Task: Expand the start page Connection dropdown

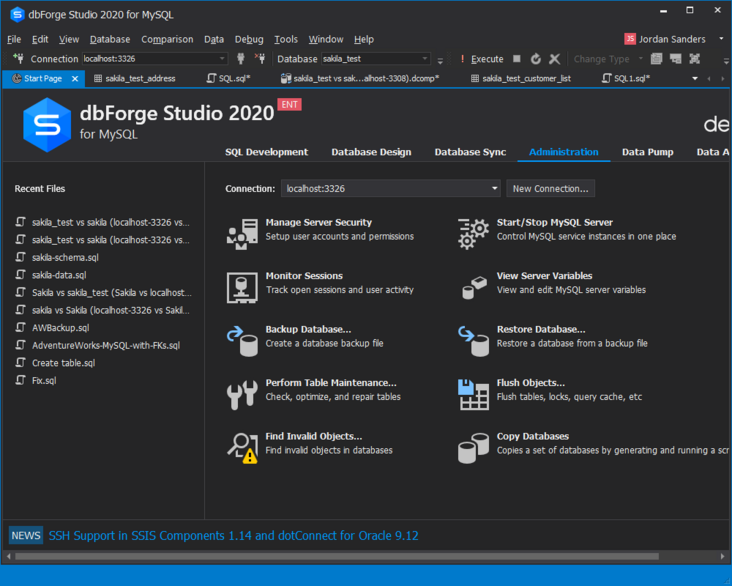Action: [494, 189]
